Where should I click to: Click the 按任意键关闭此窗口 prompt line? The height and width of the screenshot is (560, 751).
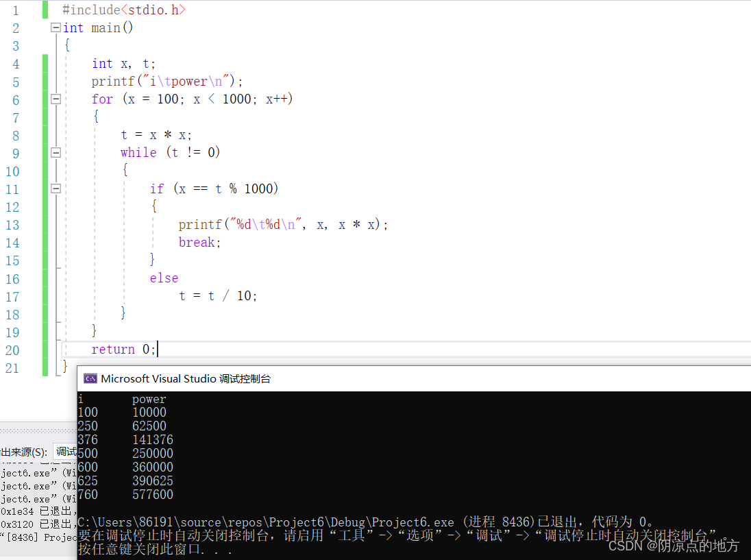click(155, 549)
